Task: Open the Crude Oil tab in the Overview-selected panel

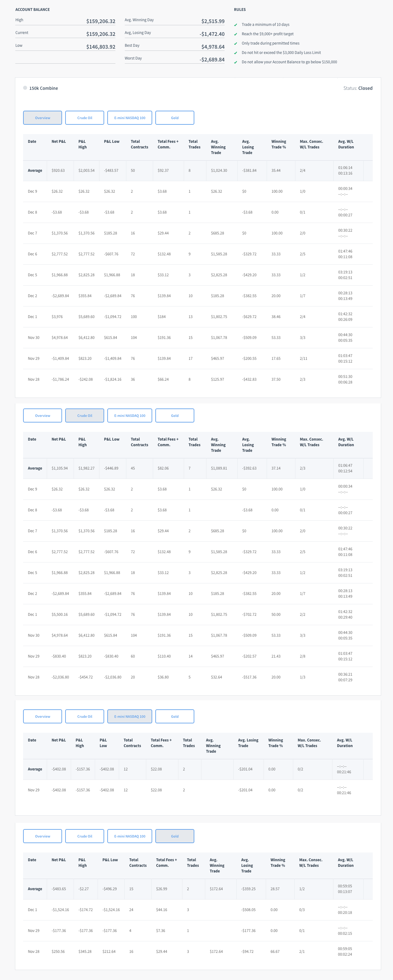Action: tap(85, 118)
